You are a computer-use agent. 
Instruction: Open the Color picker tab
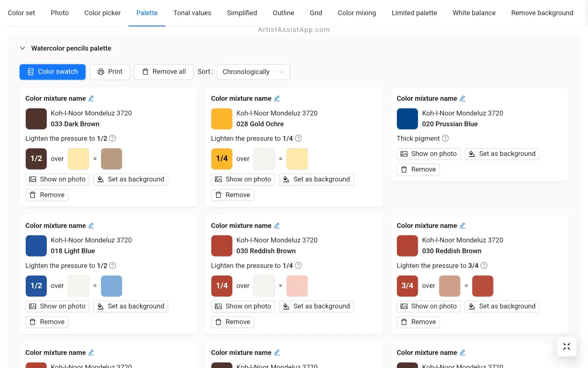click(102, 13)
